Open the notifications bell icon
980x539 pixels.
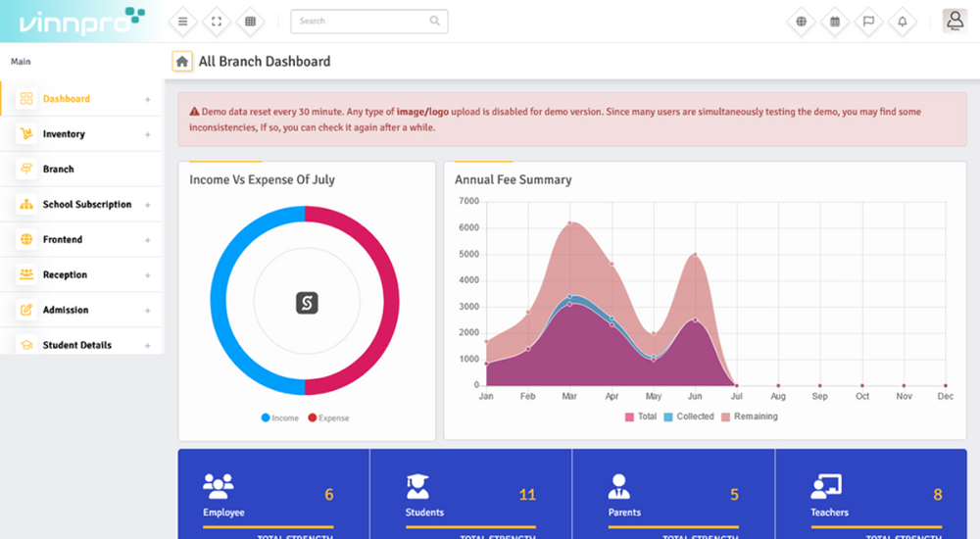pos(903,22)
